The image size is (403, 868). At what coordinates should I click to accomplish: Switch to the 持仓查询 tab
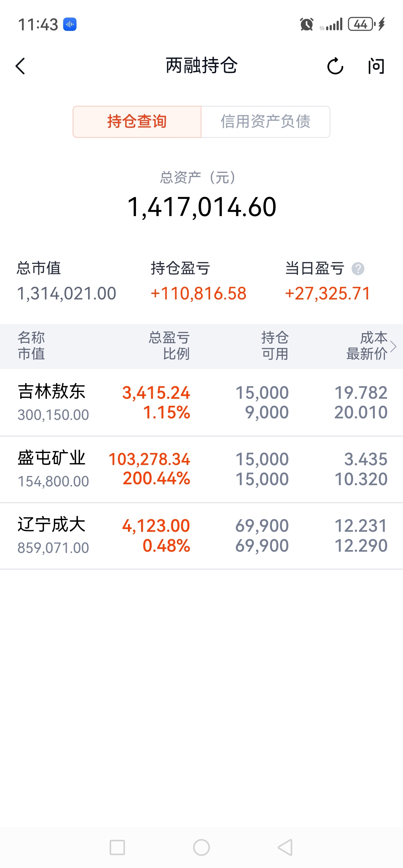[137, 122]
